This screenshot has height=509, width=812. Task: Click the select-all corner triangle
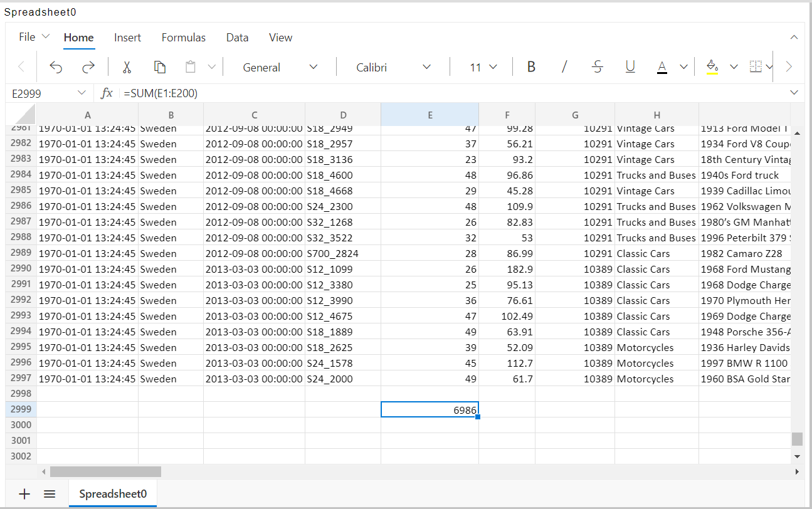click(x=21, y=115)
